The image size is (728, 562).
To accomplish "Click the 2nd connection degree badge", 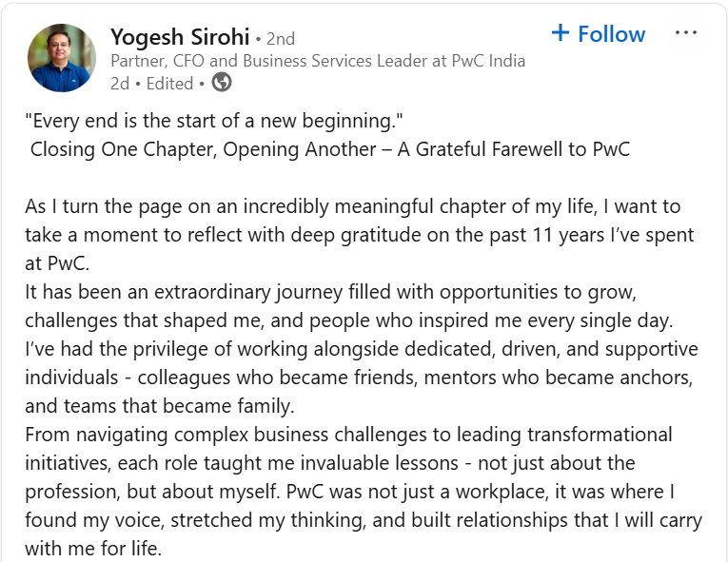I will coord(281,39).
